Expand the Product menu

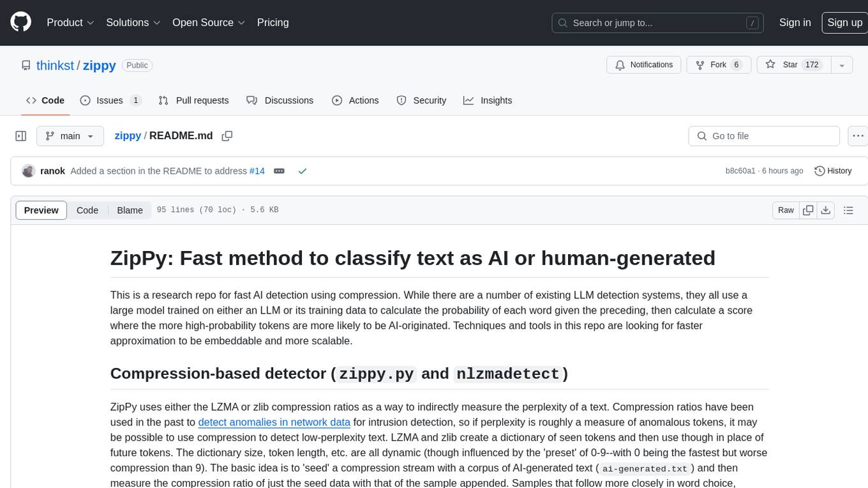pos(70,22)
